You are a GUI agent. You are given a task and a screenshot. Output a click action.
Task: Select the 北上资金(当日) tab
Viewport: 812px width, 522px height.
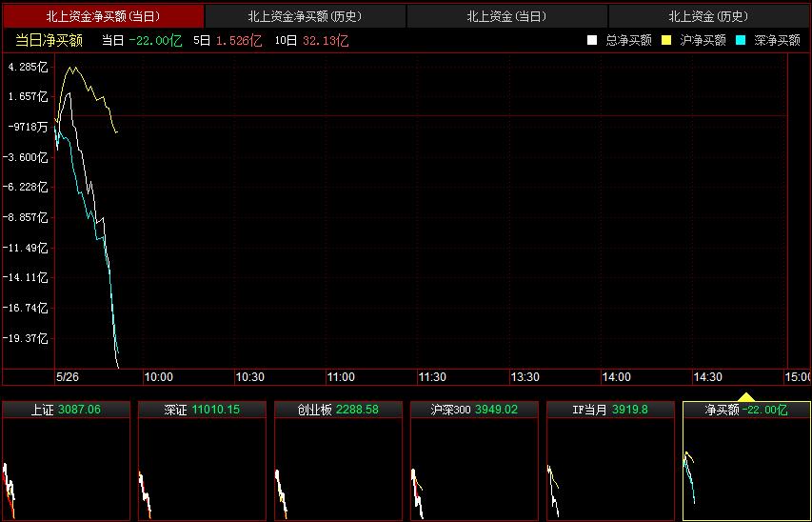pyautogui.click(x=506, y=16)
